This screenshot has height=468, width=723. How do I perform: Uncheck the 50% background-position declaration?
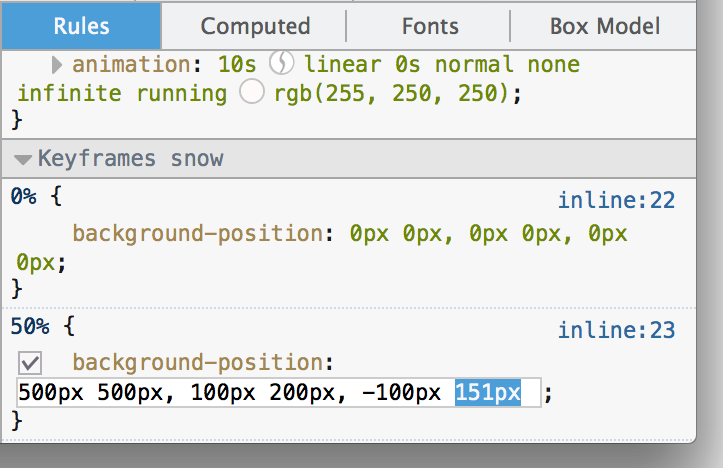pyautogui.click(x=30, y=363)
